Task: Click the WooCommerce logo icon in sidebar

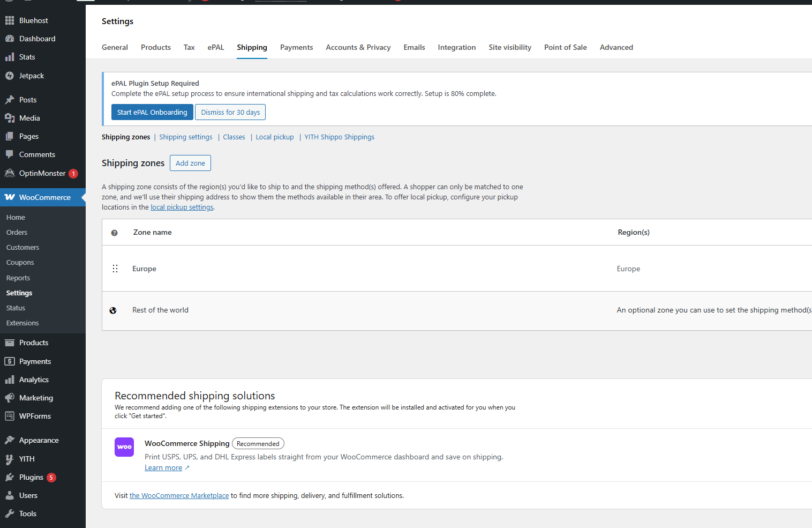Action: tap(10, 197)
